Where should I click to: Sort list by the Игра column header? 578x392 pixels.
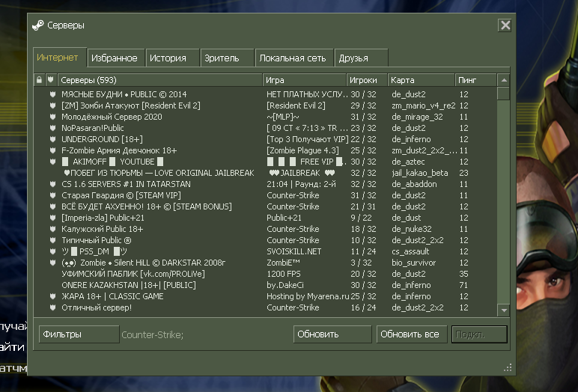[x=305, y=80]
